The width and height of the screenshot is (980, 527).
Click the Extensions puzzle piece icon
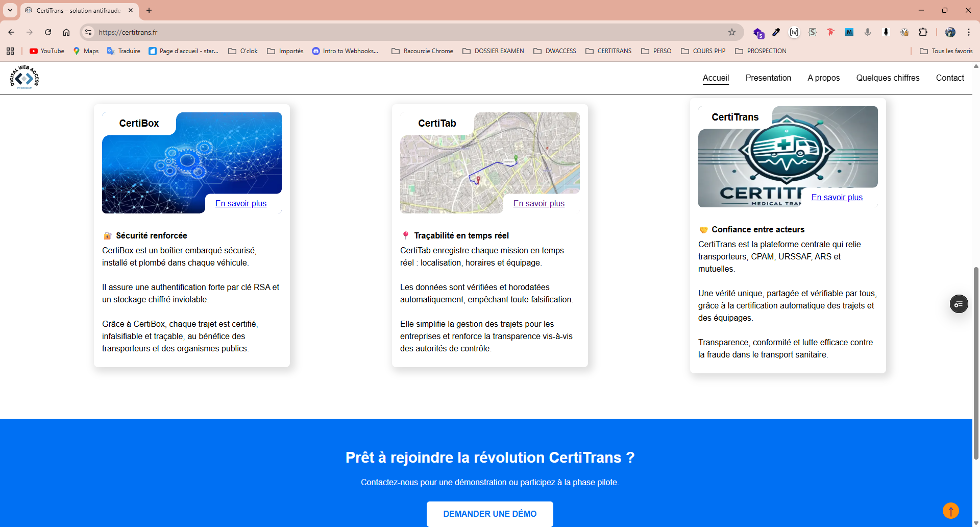point(924,32)
